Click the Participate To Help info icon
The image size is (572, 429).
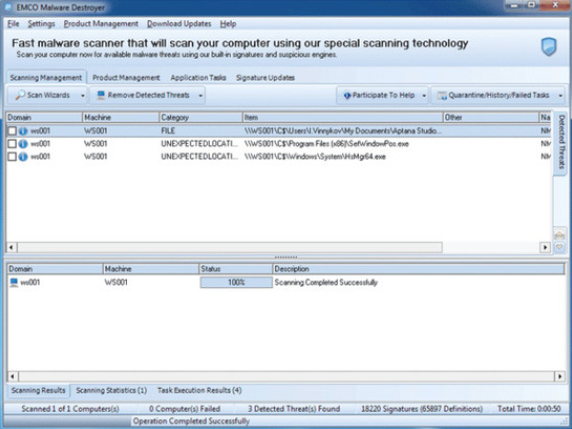347,96
